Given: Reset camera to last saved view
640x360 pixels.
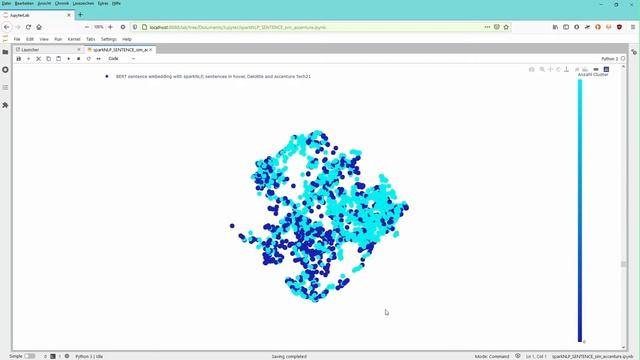Looking at the screenshot, I should tap(585, 69).
